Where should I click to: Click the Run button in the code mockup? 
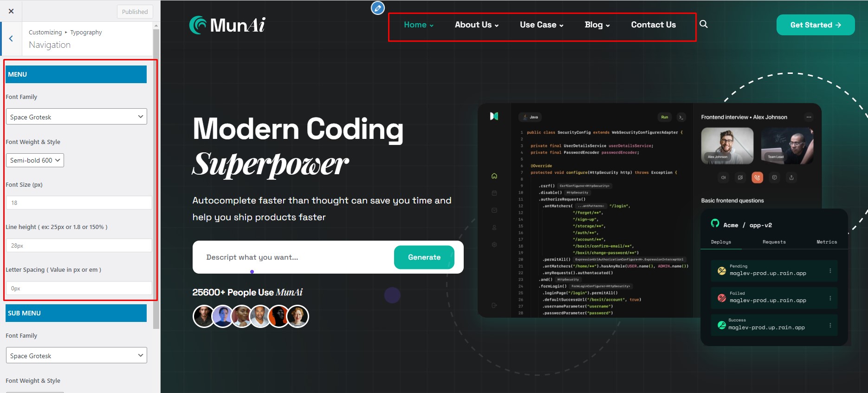665,117
